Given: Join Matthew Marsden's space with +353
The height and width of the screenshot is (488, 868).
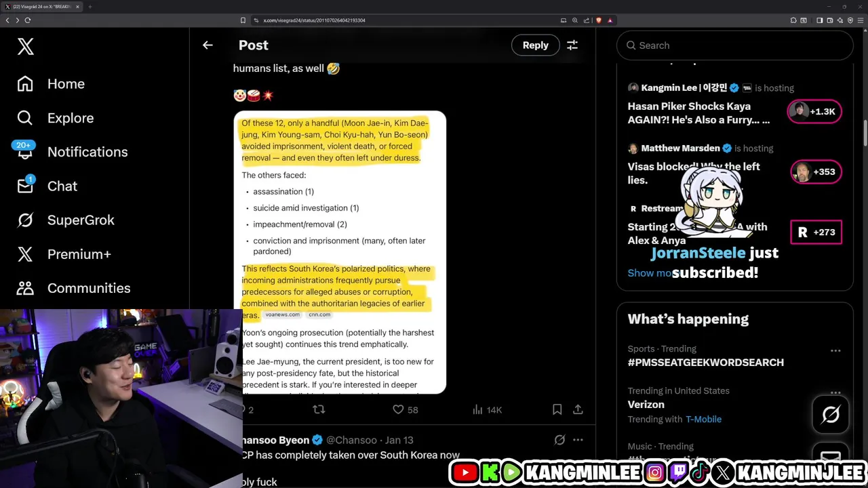Looking at the screenshot, I should (816, 171).
